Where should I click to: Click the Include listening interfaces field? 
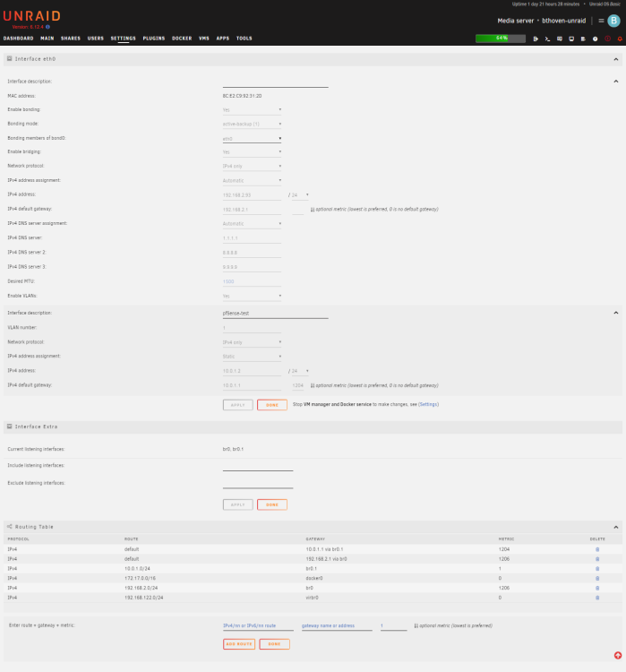coord(258,466)
